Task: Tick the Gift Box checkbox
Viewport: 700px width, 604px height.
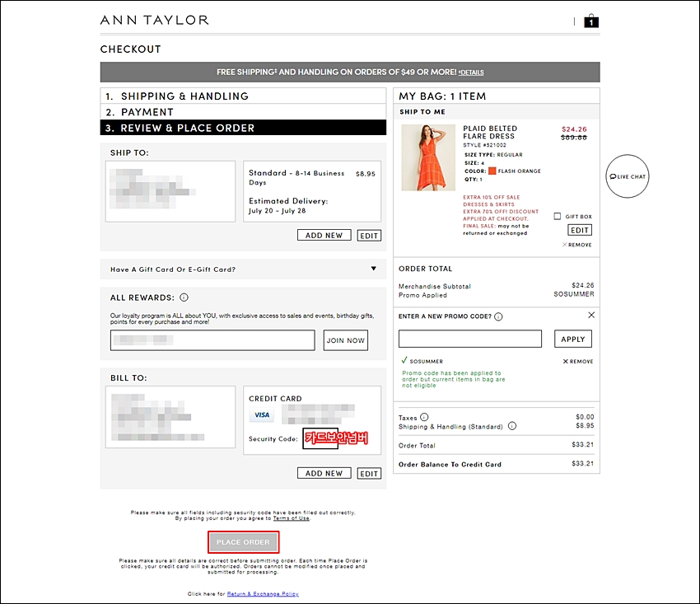Action: pos(558,216)
